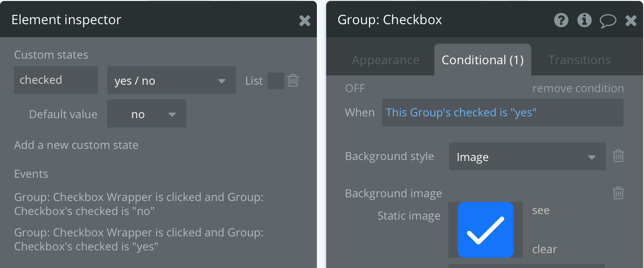The width and height of the screenshot is (644, 268).
Task: Toggle the List checkbox for custom state
Action: 275,80
